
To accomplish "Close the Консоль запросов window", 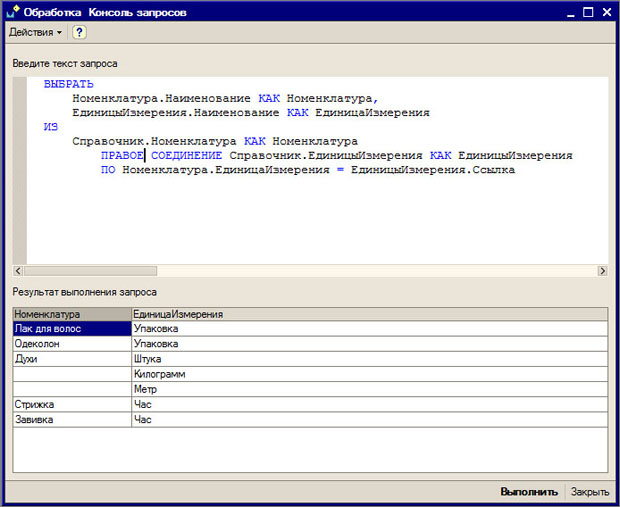I will tap(607, 12).
